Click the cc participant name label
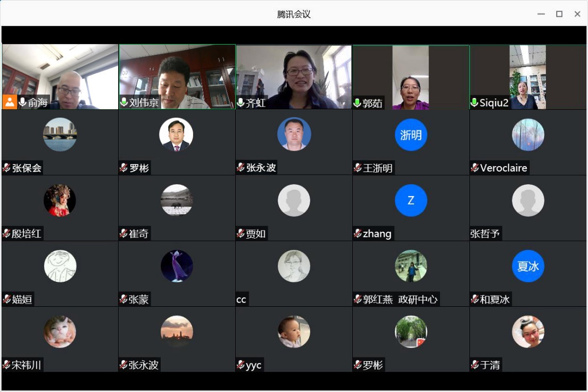 (x=242, y=299)
